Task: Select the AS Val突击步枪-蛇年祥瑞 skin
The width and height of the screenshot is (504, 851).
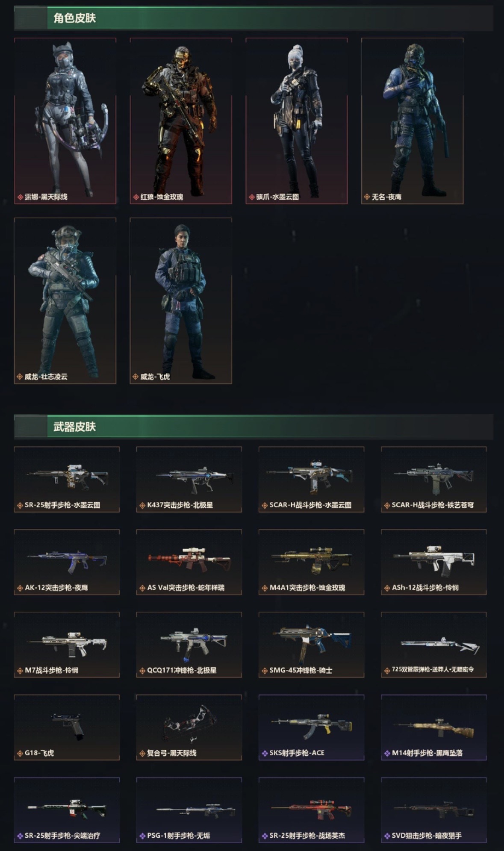Action: pyautogui.click(x=189, y=562)
